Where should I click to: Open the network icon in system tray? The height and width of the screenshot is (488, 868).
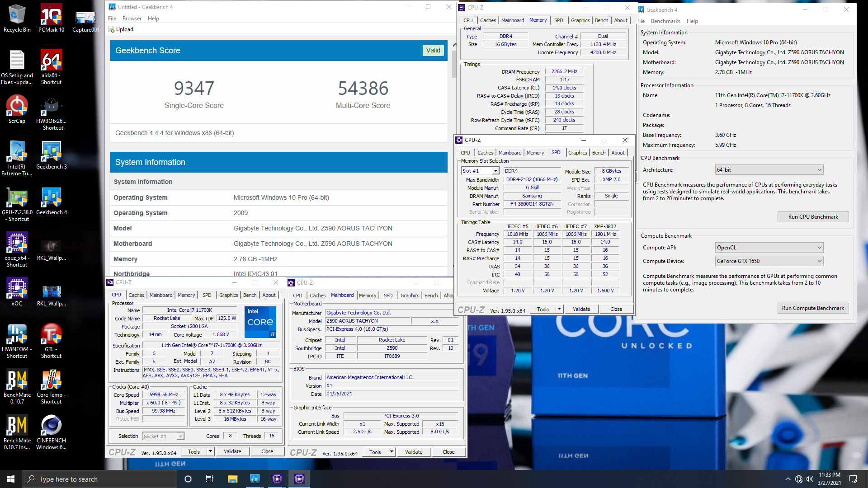[x=799, y=479]
